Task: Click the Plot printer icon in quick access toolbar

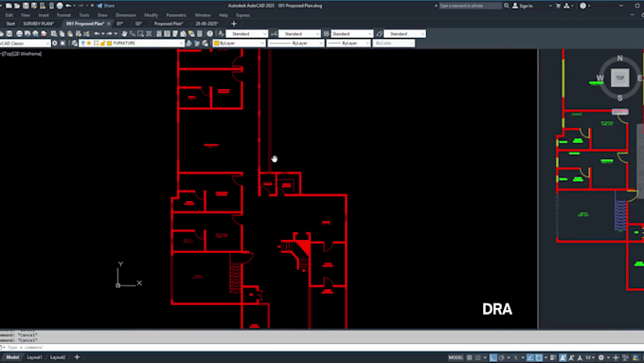Action: pyautogui.click(x=60, y=6)
